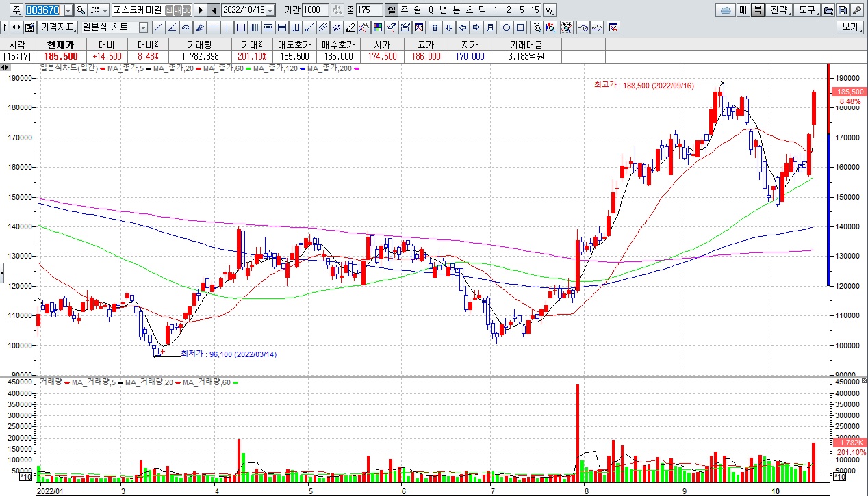Open the ₩ currency unit dropdown
This screenshot has height=496, width=868.
click(x=550, y=10)
